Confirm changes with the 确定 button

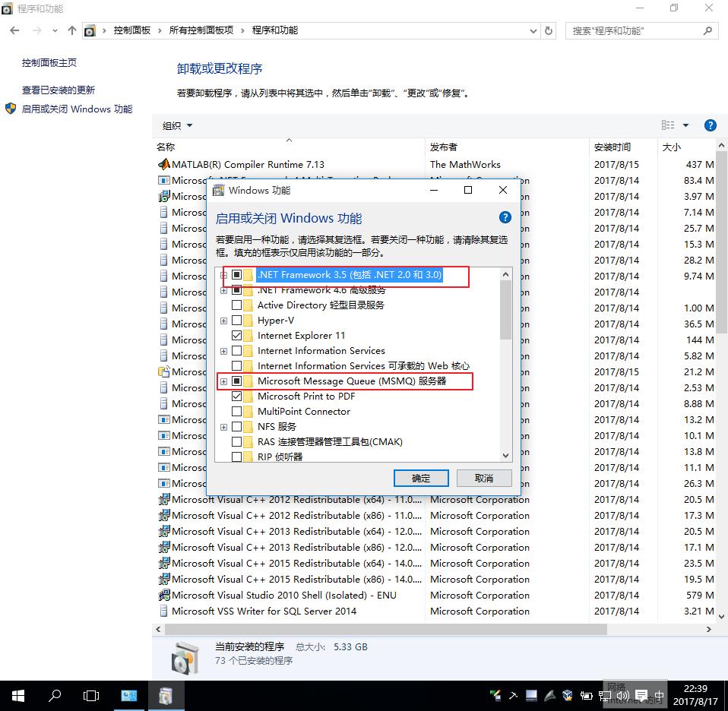tap(421, 478)
